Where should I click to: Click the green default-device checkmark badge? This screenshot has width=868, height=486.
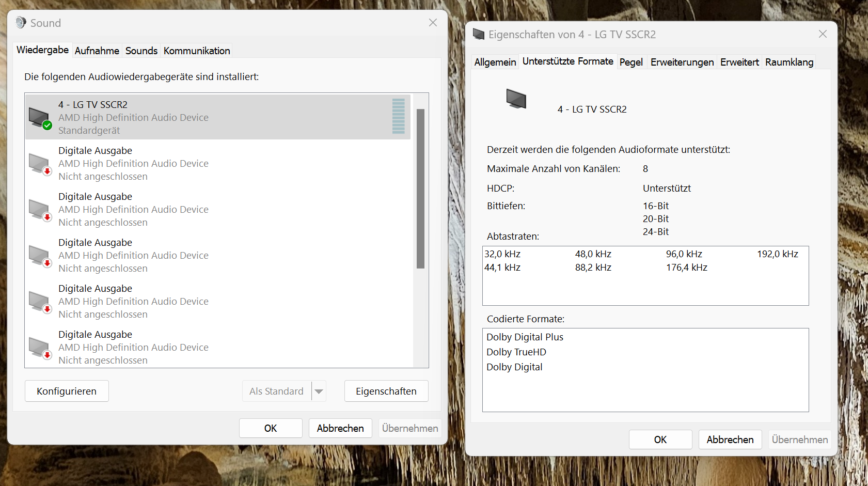coord(48,124)
